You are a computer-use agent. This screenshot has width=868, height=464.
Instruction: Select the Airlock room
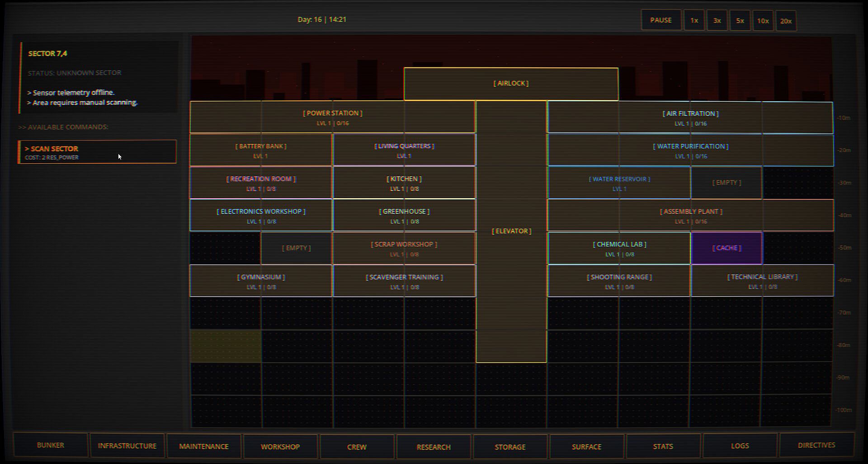coord(511,84)
